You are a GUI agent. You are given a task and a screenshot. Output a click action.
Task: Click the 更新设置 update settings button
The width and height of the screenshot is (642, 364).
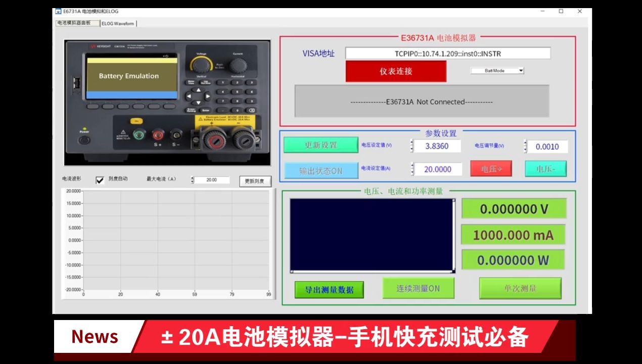pyautogui.click(x=321, y=145)
